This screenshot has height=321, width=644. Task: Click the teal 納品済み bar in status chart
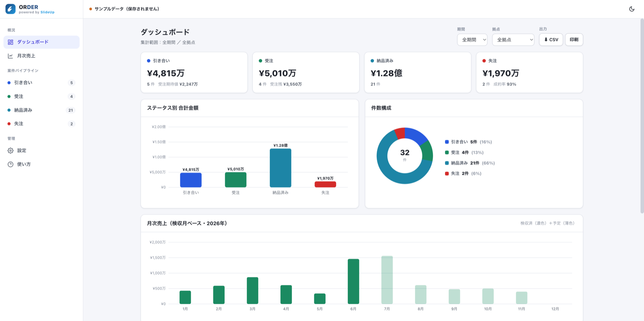click(x=281, y=168)
